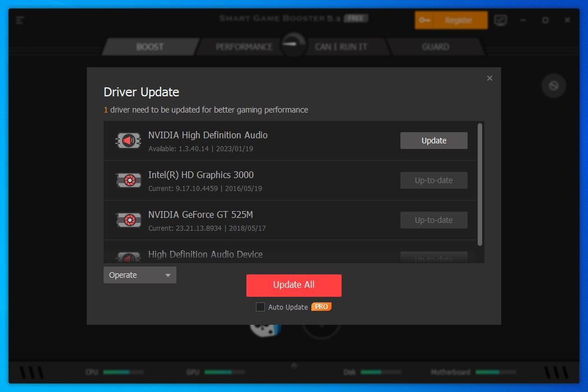Close the Driver Update dialog
588x392 pixels.
click(489, 78)
